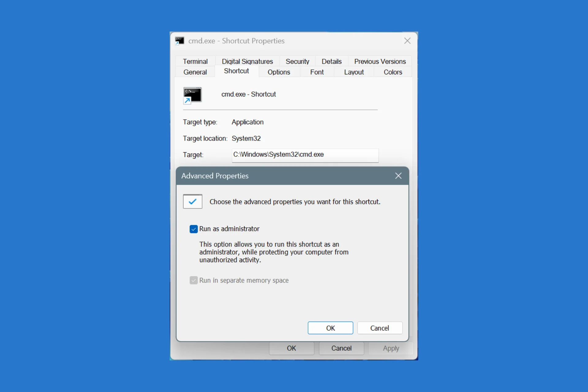The height and width of the screenshot is (392, 588).
Task: Click the cmd icon in the title bar
Action: [179, 40]
